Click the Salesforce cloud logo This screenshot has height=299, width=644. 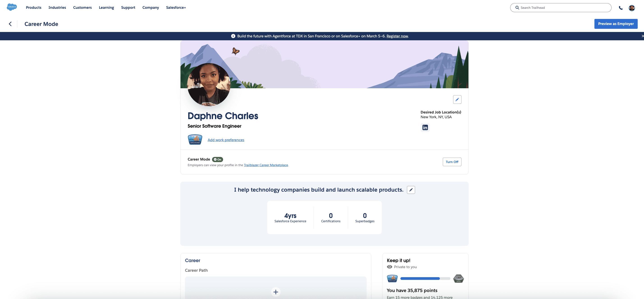point(12,7)
